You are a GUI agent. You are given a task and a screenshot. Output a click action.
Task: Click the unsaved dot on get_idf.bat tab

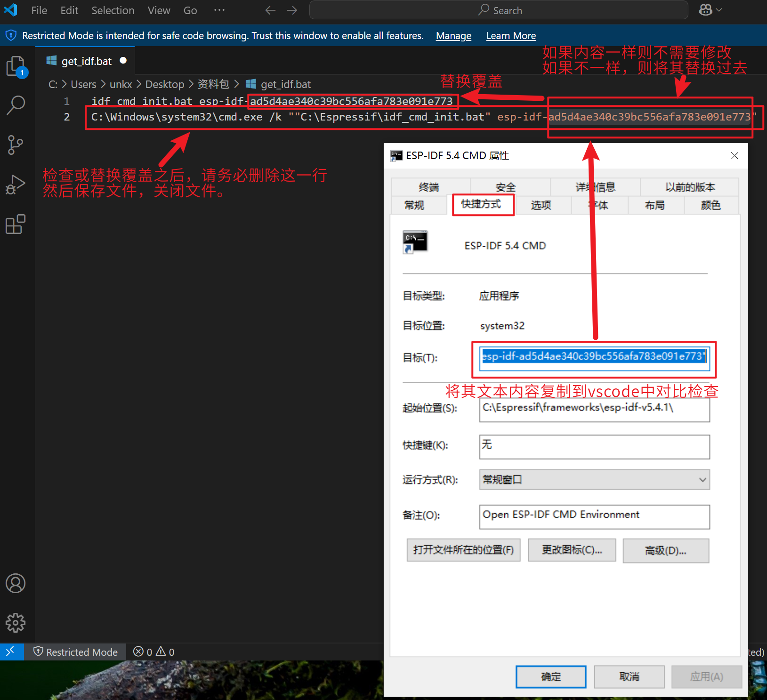coord(123,60)
